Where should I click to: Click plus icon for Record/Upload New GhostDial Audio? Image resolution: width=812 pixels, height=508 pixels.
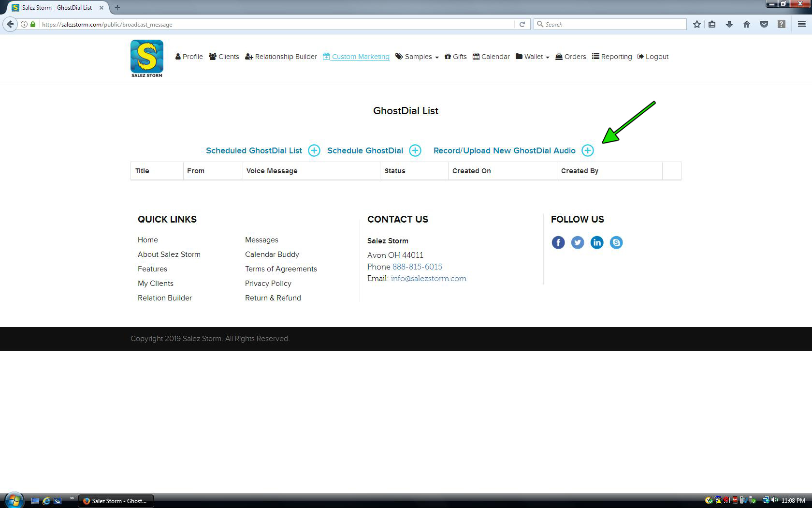point(588,150)
